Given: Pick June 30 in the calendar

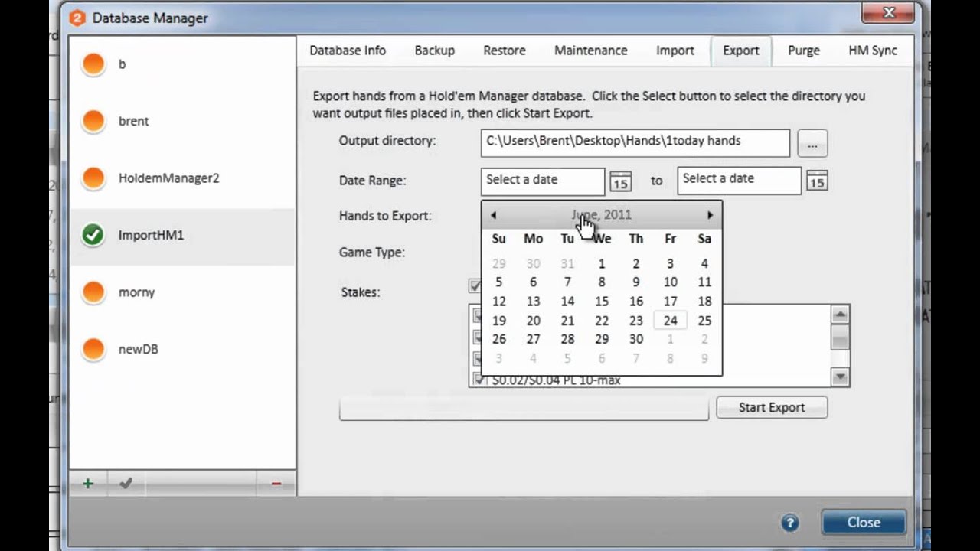Looking at the screenshot, I should (x=636, y=339).
